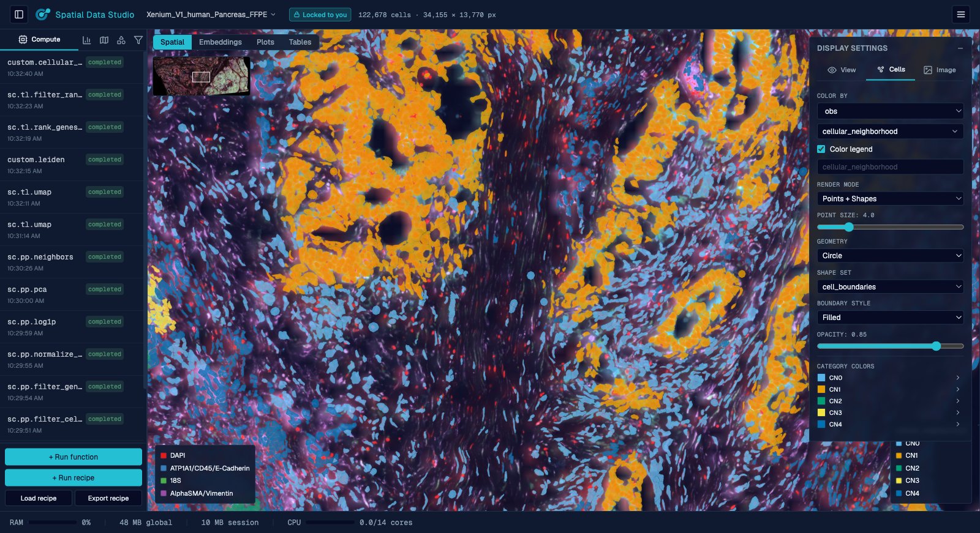Open the View settings tab

point(842,70)
